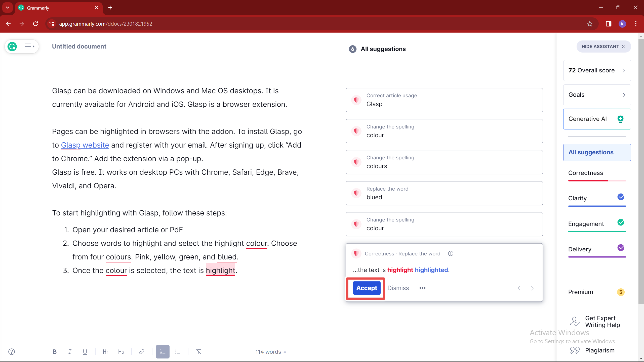Toggle bold formatting

pyautogui.click(x=55, y=352)
